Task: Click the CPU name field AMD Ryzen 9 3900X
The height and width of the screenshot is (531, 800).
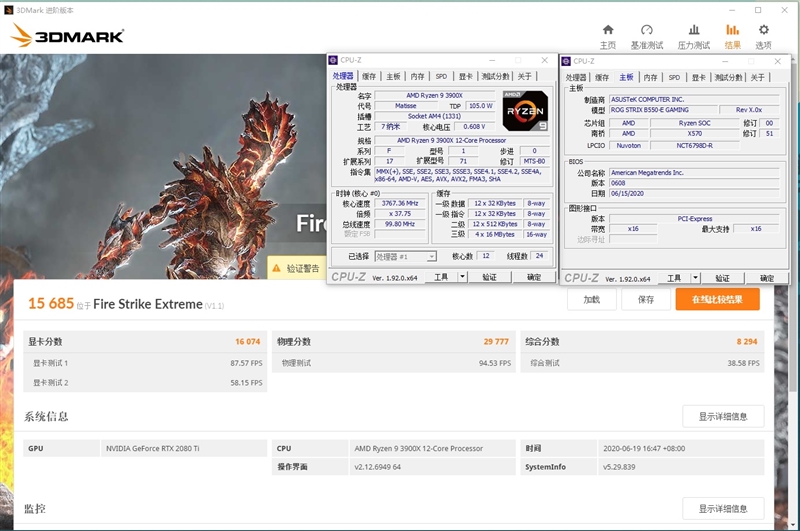Action: point(434,95)
